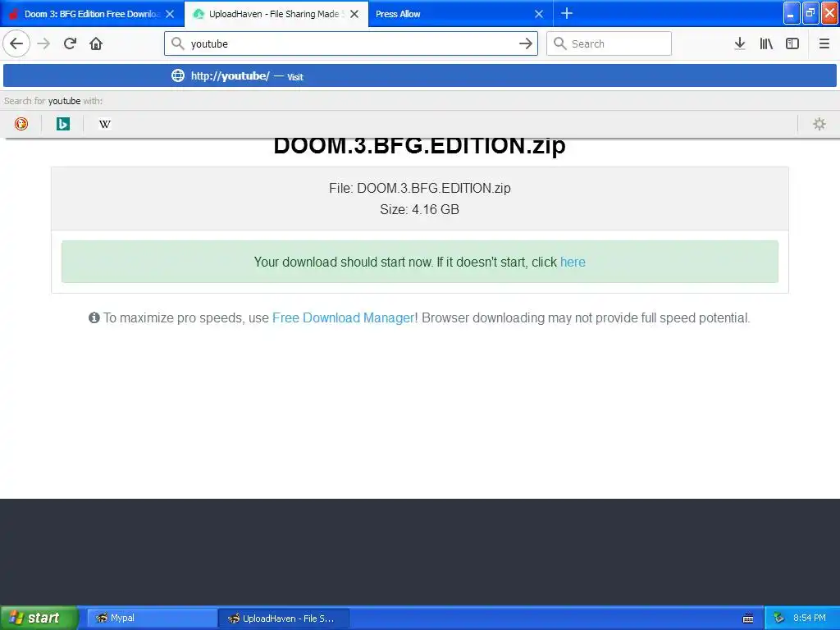Click the keyboard icon in taskbar

748,619
